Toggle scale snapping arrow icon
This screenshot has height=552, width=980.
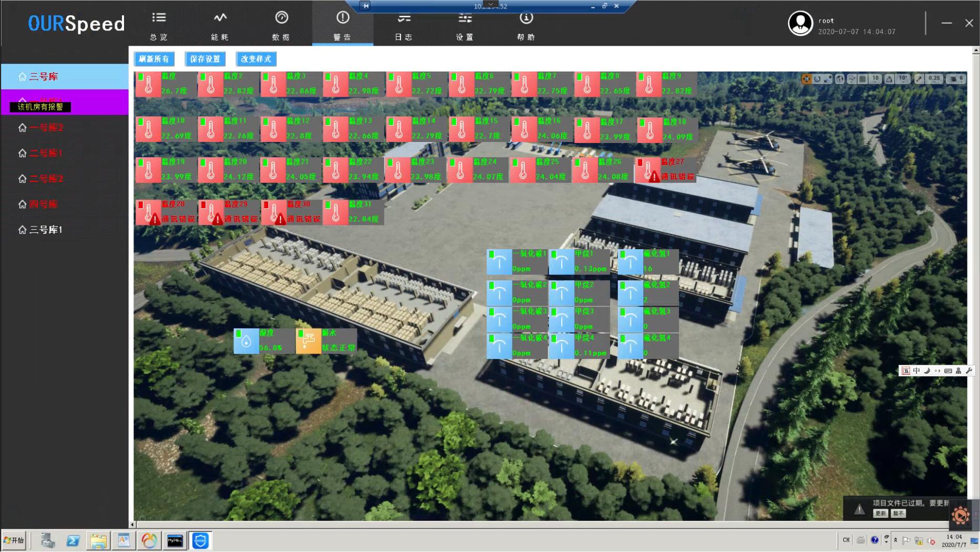click(919, 79)
